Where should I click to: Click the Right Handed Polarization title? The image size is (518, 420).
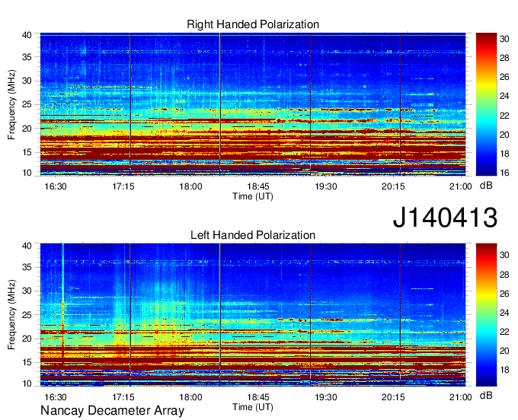(x=253, y=24)
